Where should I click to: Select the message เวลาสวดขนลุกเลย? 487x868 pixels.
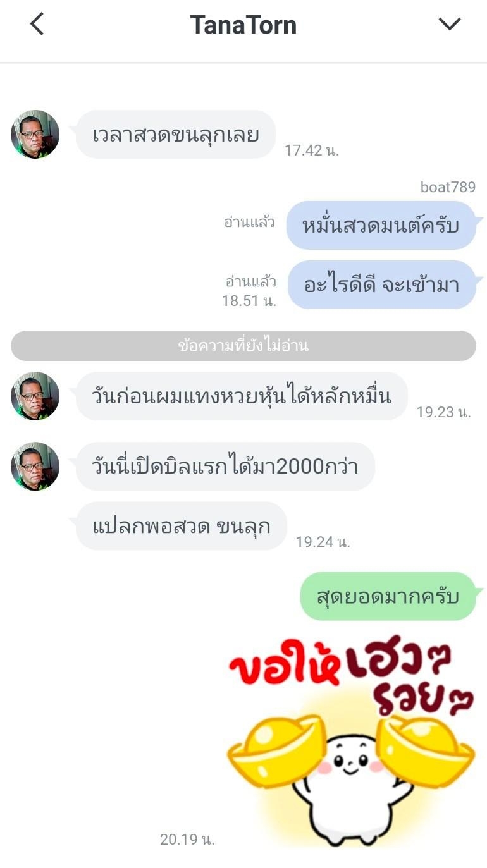click(175, 135)
